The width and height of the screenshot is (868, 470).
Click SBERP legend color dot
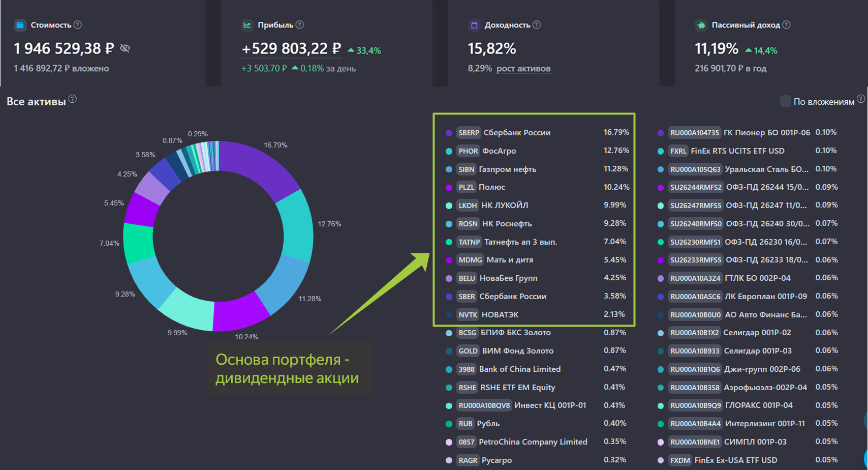click(449, 133)
